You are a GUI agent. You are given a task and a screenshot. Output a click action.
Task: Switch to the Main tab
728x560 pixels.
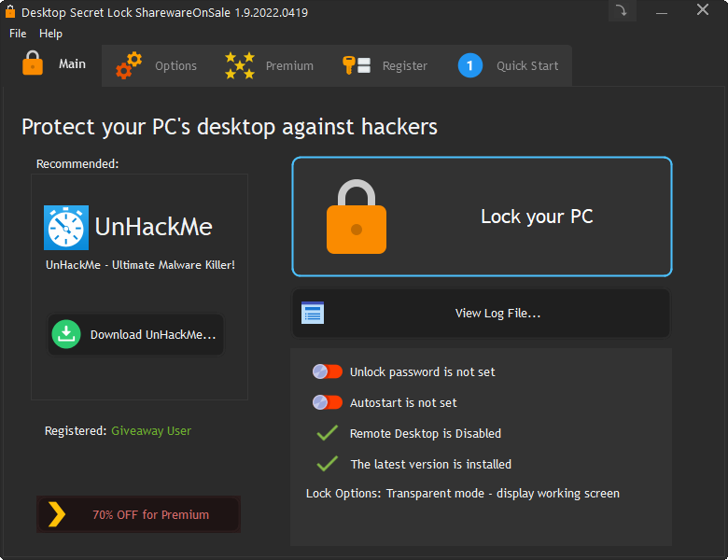(53, 64)
